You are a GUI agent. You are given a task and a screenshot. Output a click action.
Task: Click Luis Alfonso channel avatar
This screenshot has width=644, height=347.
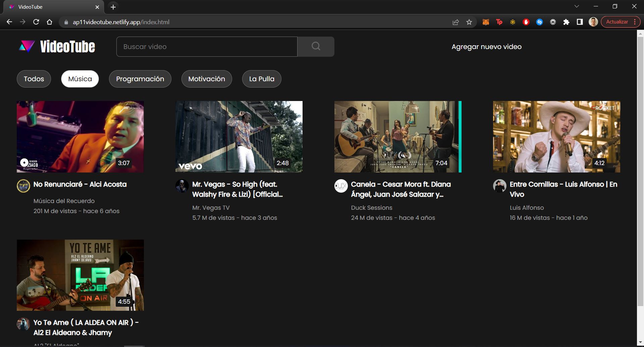click(x=500, y=186)
